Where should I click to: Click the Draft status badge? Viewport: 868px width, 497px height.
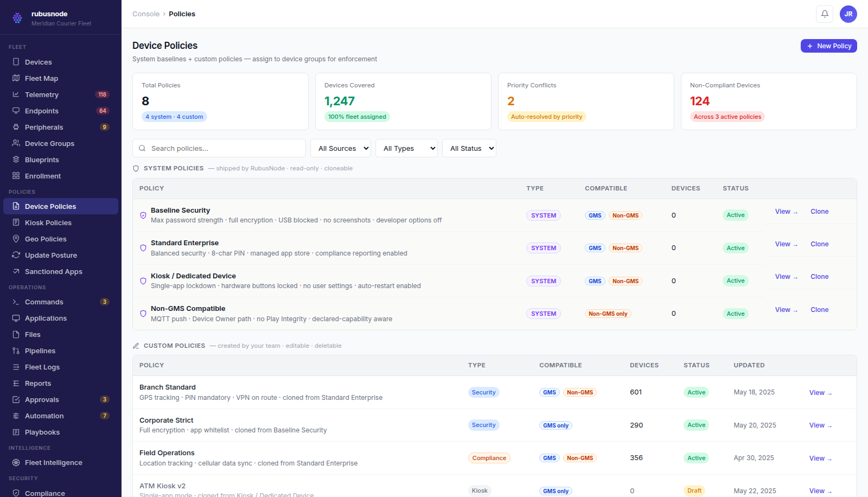point(694,490)
